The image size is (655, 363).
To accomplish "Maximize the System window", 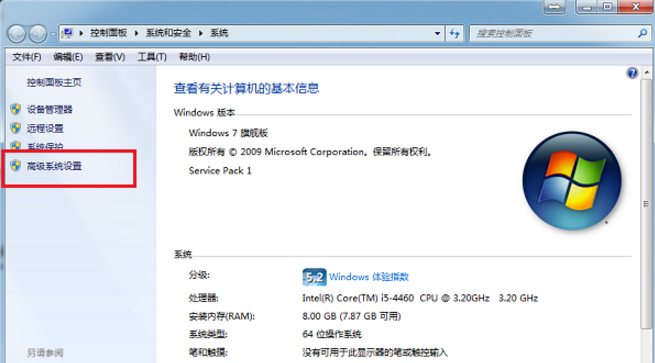I will click(x=608, y=7).
